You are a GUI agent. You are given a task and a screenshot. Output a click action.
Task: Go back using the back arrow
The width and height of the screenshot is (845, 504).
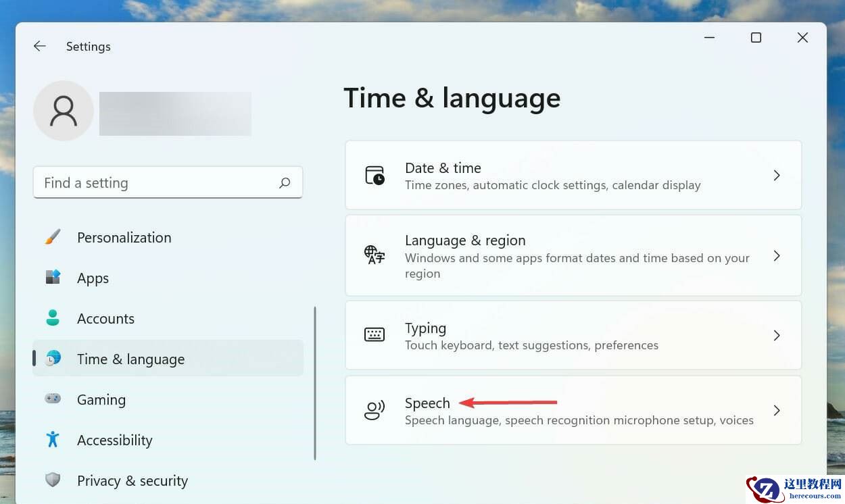[x=40, y=46]
